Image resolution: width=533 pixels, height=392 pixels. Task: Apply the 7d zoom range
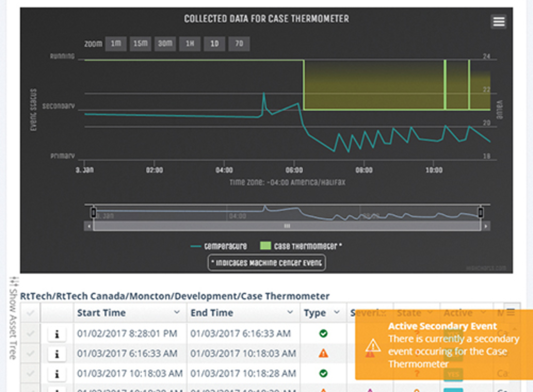click(239, 43)
